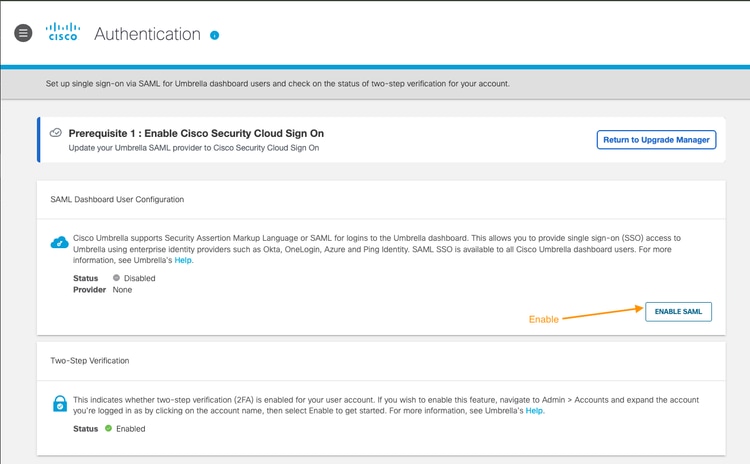Click the single sign-on setup description banner

pos(278,83)
